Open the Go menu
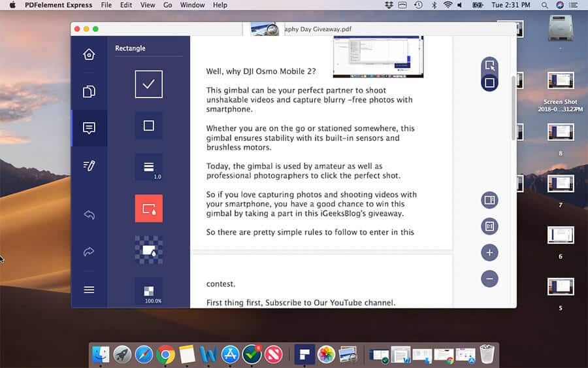Viewport: 588px width, 368px height. (168, 5)
